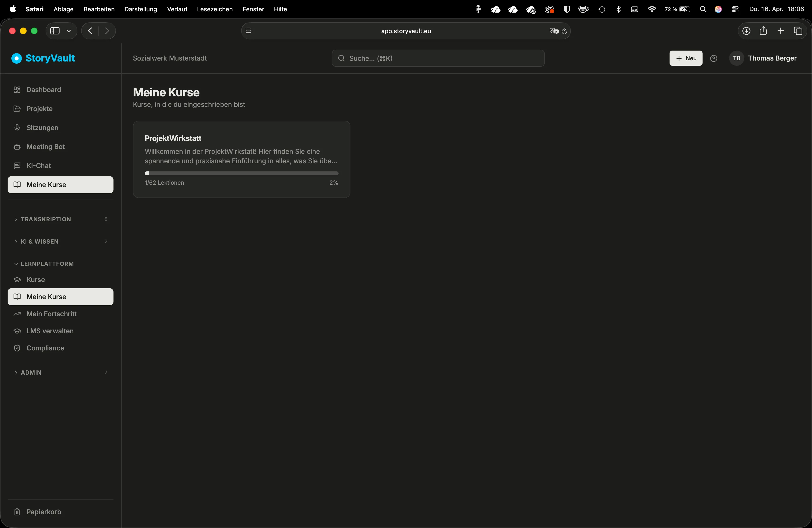Click the battery status showing 72 %
The height and width of the screenshot is (528, 812).
pos(678,9)
